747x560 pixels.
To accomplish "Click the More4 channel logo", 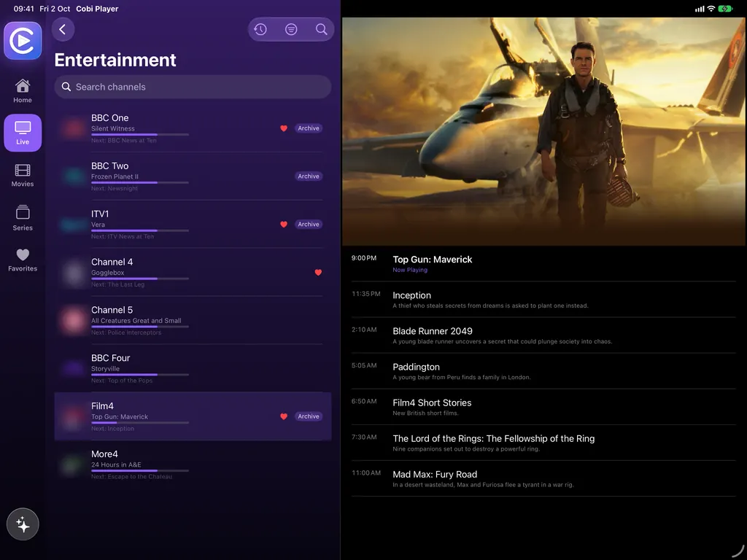I will pyautogui.click(x=74, y=464).
